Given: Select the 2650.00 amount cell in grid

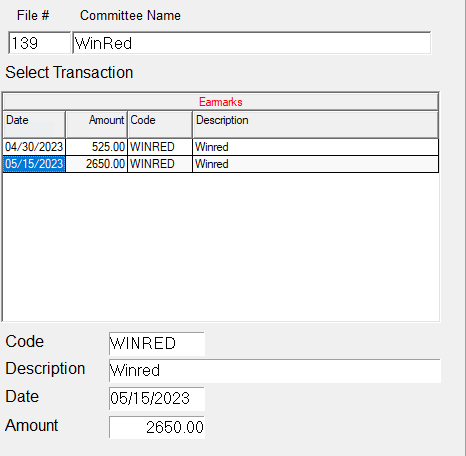Looking at the screenshot, I should (97, 164).
